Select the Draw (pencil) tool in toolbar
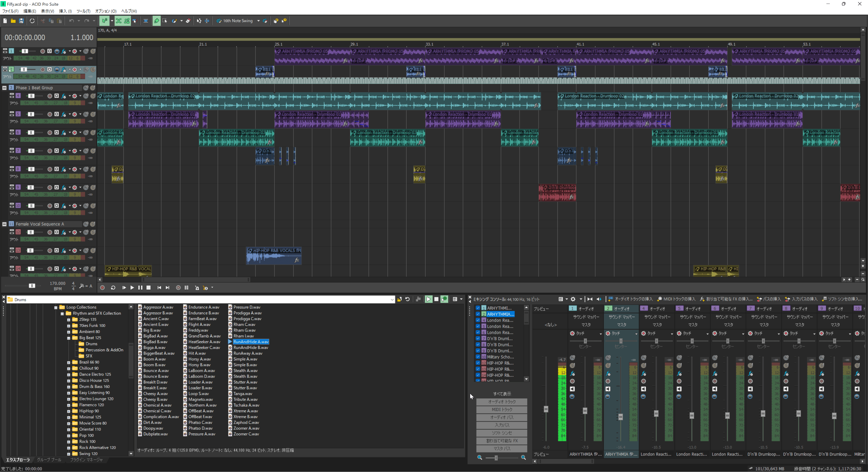 coord(156,21)
